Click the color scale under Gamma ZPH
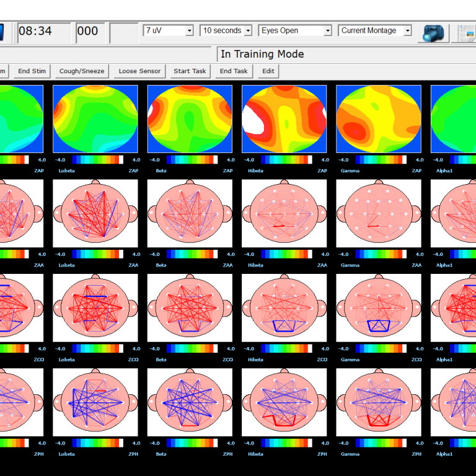The height and width of the screenshot is (476, 476). (x=381, y=443)
